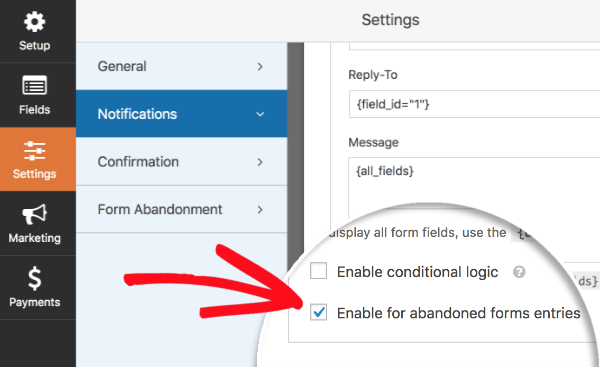The width and height of the screenshot is (600, 367).
Task: Open the General settings tab
Action: point(181,66)
